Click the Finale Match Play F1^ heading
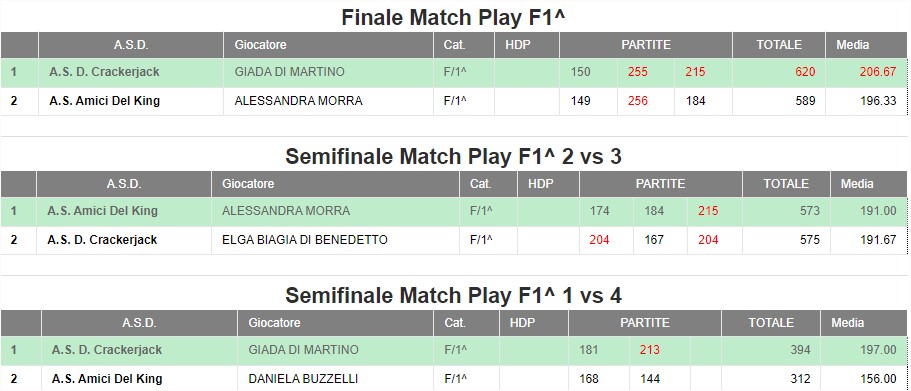This screenshot has height=391, width=911. (454, 17)
